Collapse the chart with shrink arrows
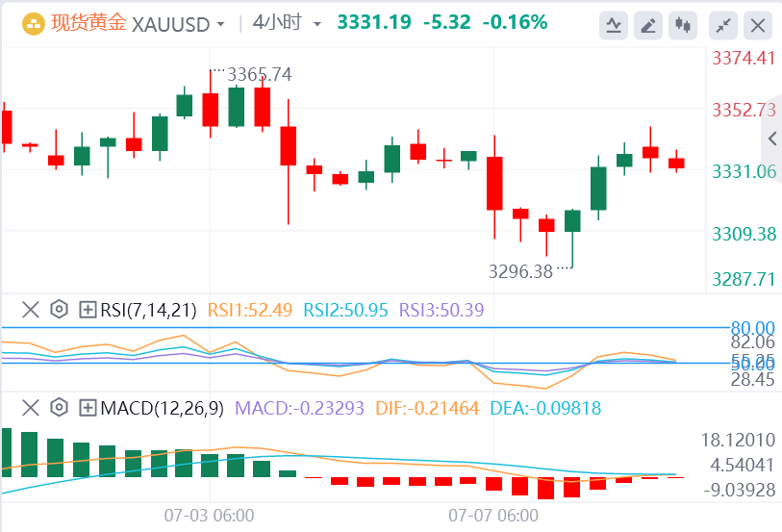782x532 pixels. coord(723,24)
